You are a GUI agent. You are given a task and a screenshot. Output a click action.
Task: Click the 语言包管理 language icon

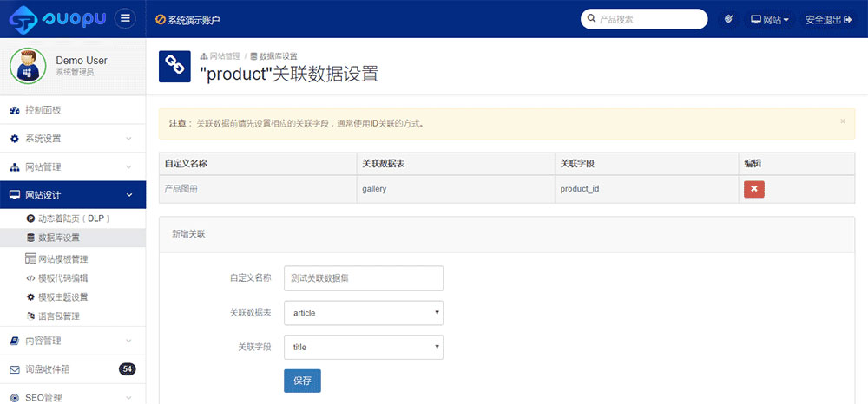[x=31, y=316]
